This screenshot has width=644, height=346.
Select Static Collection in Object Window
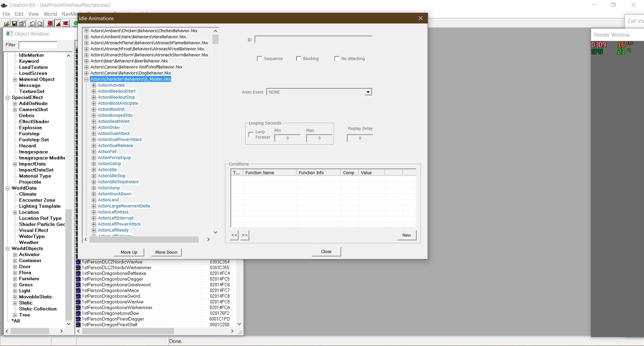pyautogui.click(x=38, y=309)
